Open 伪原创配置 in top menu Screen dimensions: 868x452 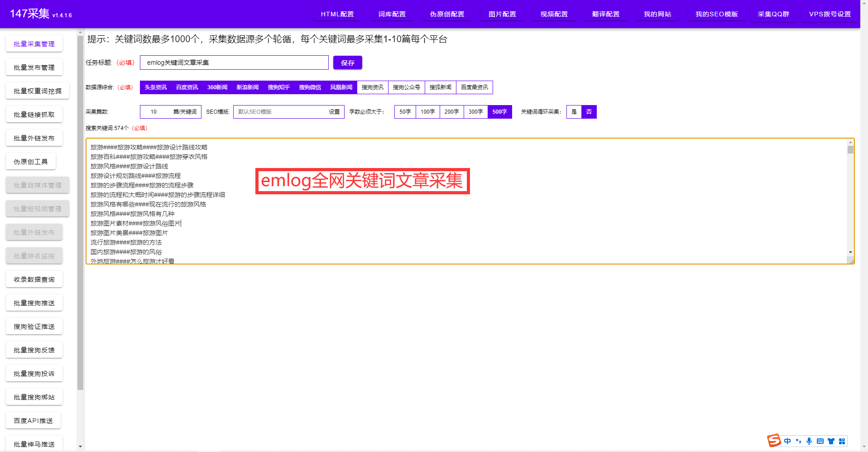[447, 14]
